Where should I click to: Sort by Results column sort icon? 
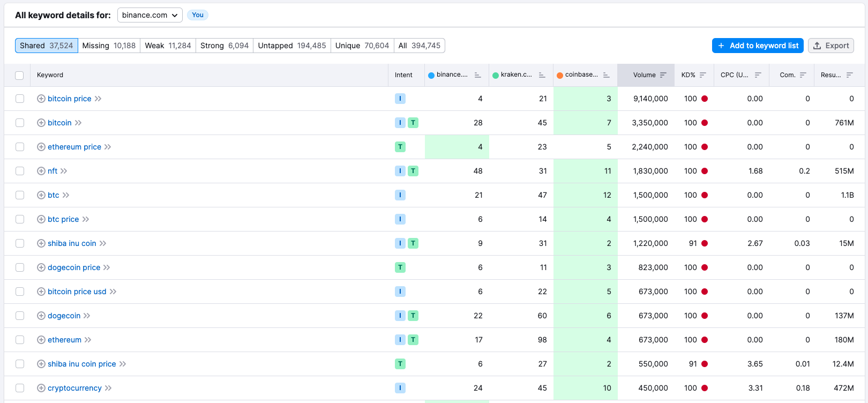point(850,75)
